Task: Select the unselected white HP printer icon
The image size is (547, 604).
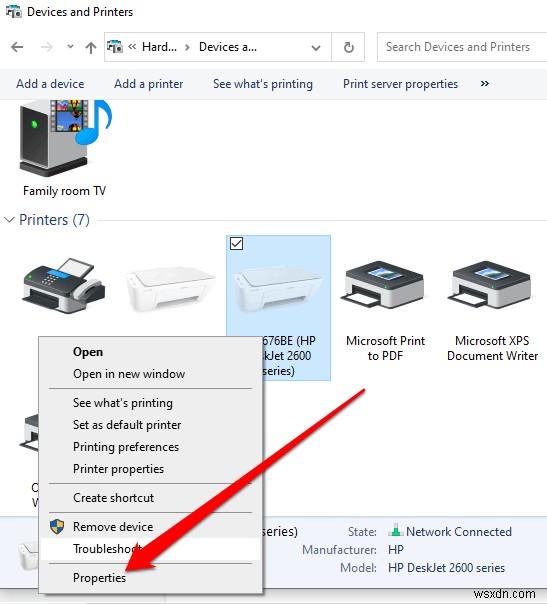Action: point(170,289)
